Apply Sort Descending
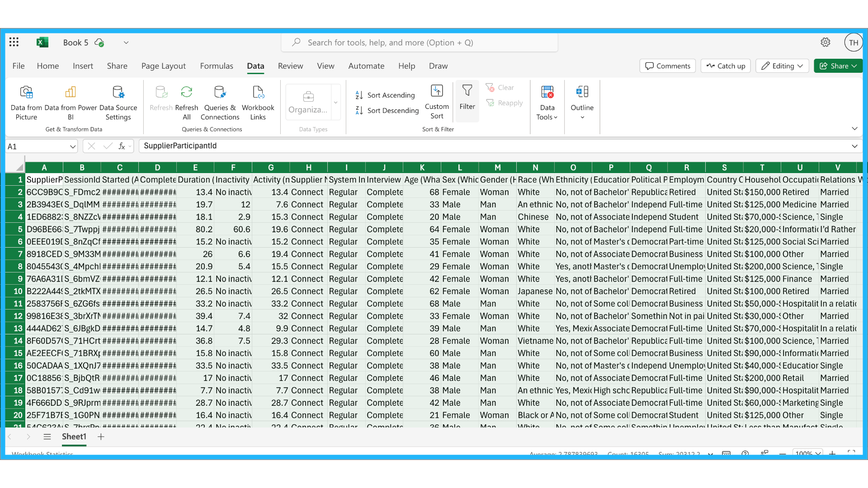Image resolution: width=868 pixels, height=488 pixels. [387, 110]
